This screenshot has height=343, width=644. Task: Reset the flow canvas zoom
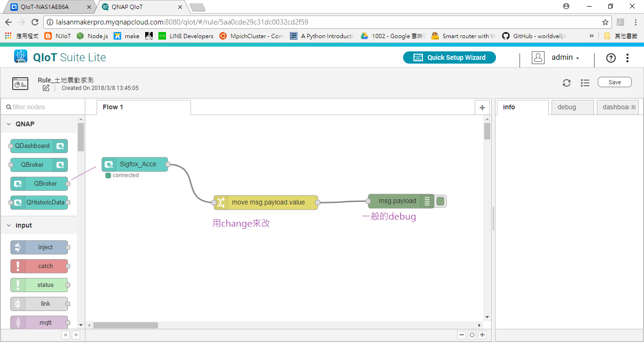pos(472,335)
